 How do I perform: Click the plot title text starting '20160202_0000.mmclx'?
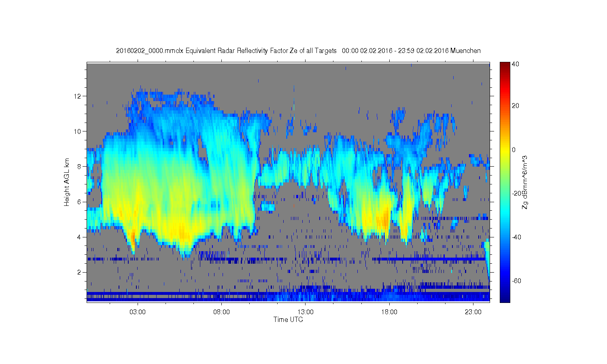click(298, 51)
